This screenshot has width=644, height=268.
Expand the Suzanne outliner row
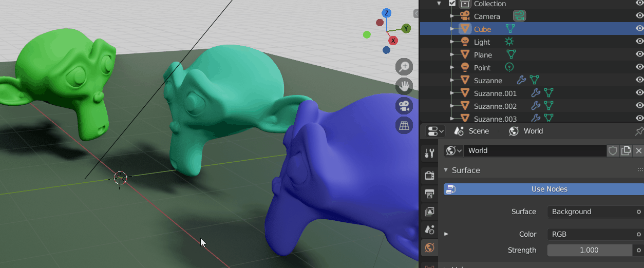click(x=452, y=80)
